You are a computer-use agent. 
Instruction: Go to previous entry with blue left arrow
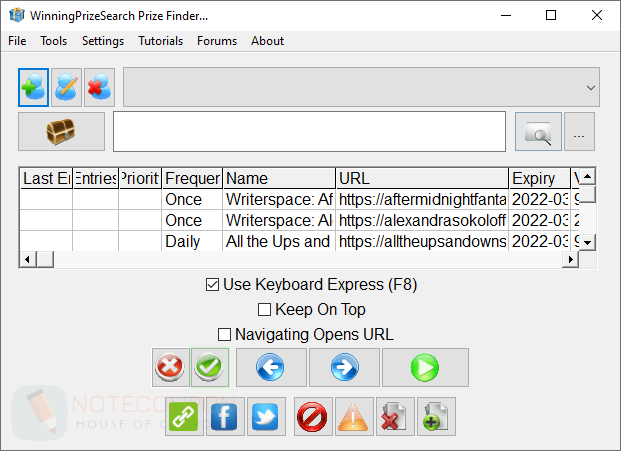click(271, 367)
